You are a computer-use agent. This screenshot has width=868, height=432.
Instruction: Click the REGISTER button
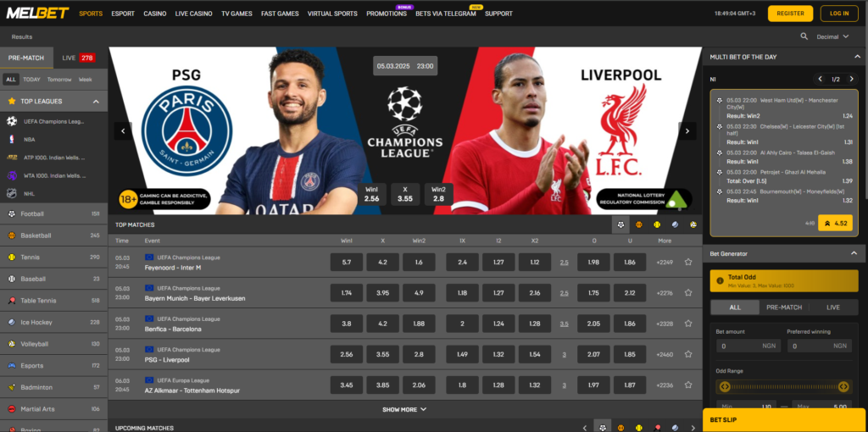point(790,14)
